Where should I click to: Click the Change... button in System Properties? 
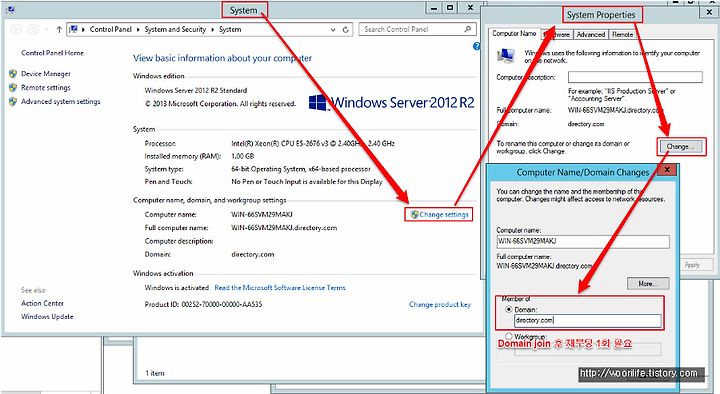pyautogui.click(x=681, y=146)
